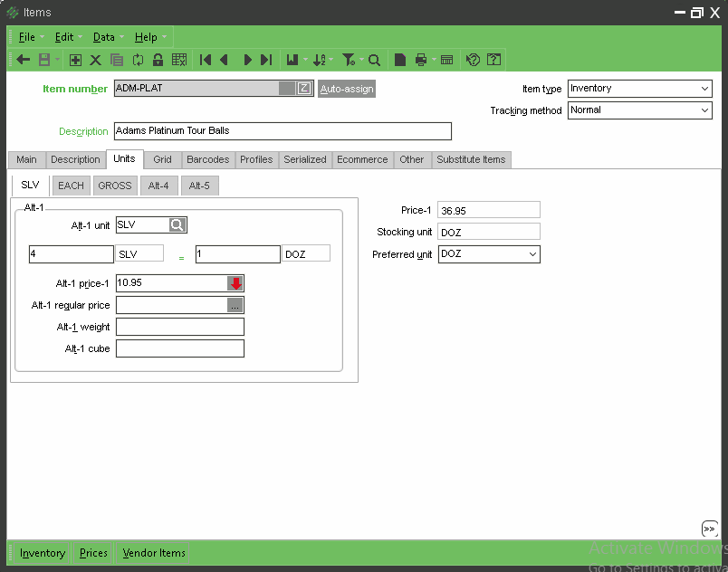Click the Alt-1 unit lookup magnifier
This screenshot has height=572, width=728.
(x=177, y=225)
